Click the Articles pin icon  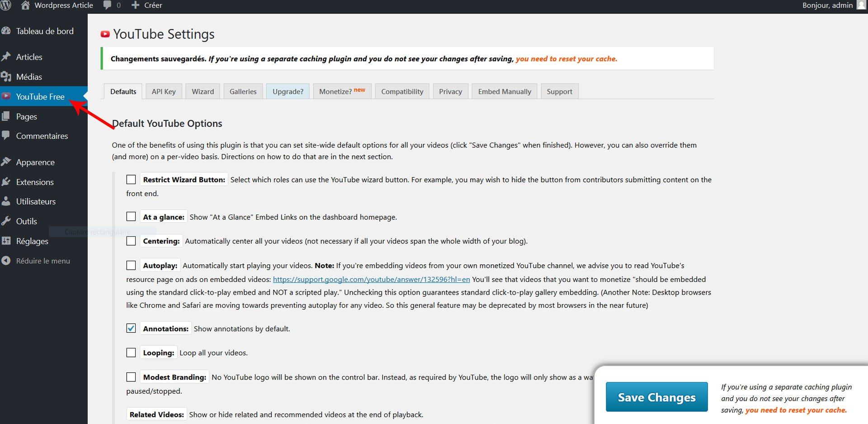tap(6, 57)
